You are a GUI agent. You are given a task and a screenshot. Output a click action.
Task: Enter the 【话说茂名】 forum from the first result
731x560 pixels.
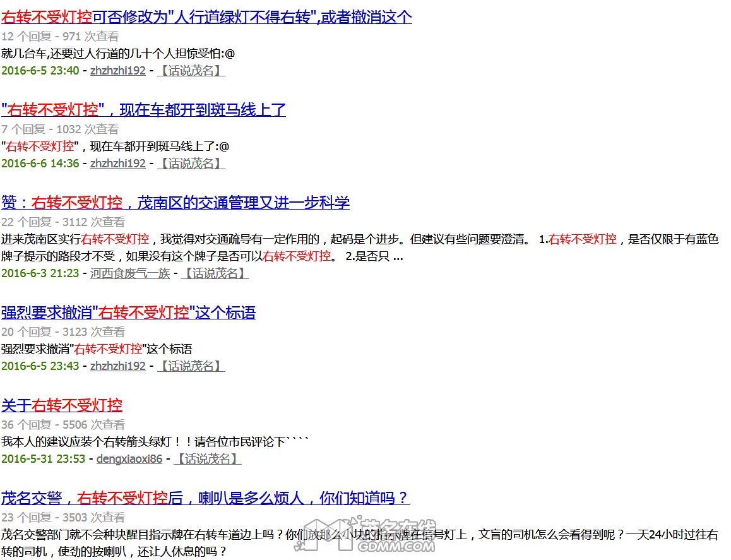[191, 70]
